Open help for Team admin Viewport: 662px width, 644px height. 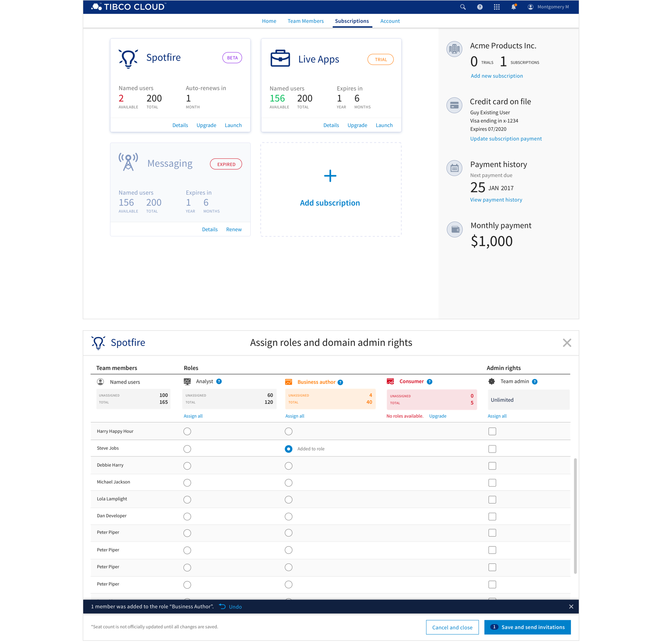coord(535,381)
